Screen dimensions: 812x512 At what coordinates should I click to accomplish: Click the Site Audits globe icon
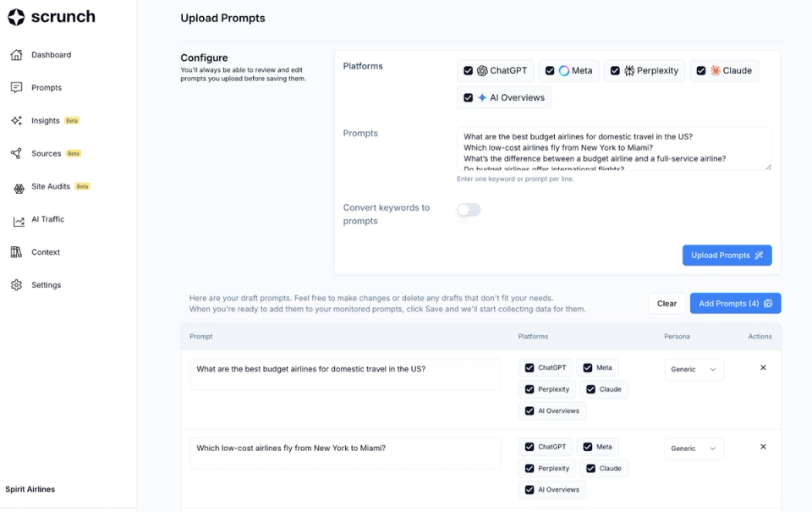[x=19, y=190]
